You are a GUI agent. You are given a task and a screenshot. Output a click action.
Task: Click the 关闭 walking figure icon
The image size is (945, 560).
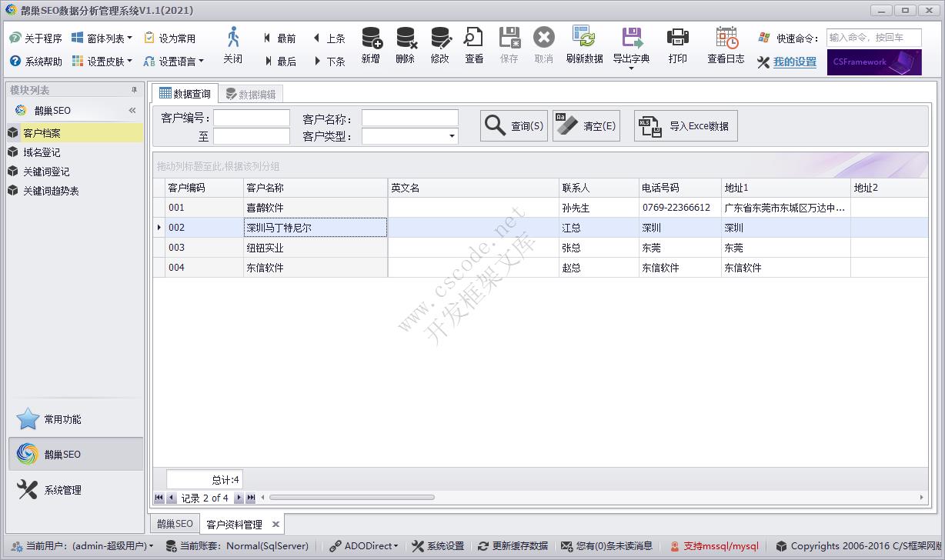232,38
